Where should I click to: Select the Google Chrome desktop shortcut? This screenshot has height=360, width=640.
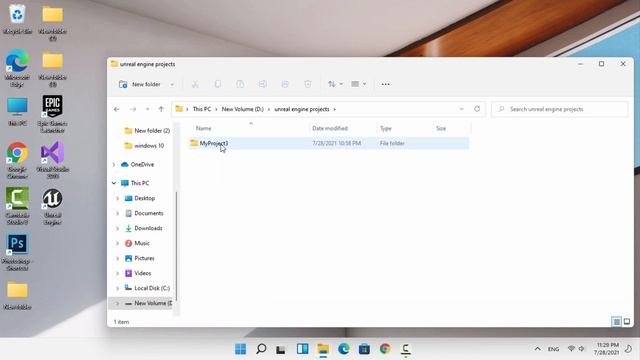click(17, 160)
